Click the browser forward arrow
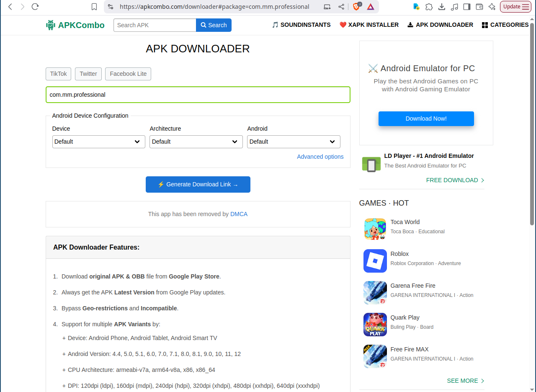536x392 pixels. point(23,7)
